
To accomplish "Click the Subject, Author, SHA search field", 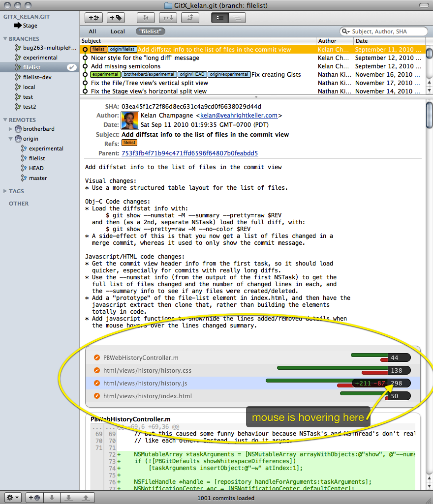I will coord(386,31).
